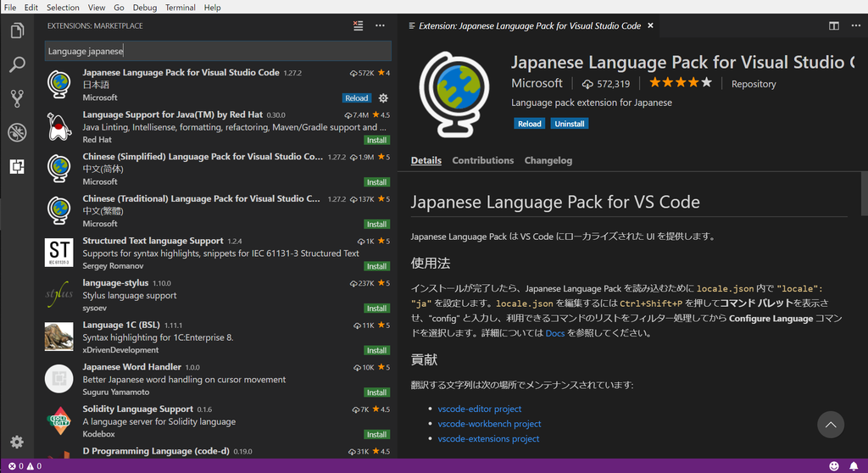Click Chinese (Simplified) pack globe icon
This screenshot has width=868, height=473.
(x=58, y=169)
